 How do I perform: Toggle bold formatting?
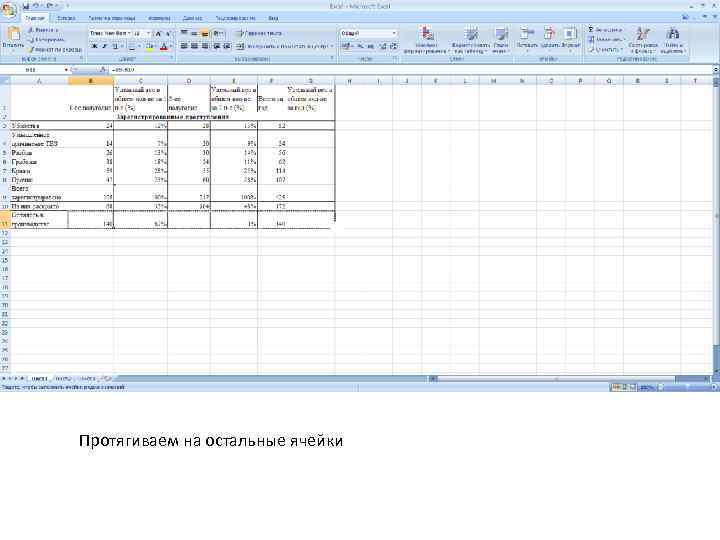[x=94, y=46]
